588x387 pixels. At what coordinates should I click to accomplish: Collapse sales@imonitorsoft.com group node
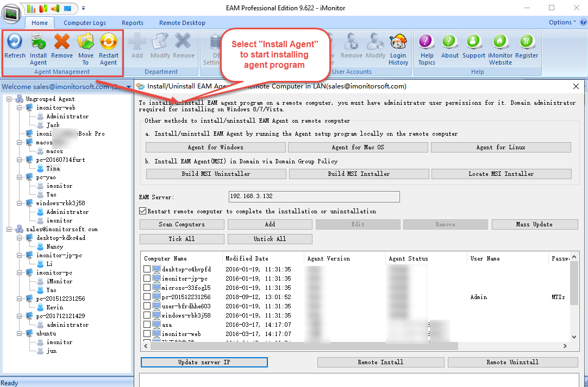coord(9,229)
